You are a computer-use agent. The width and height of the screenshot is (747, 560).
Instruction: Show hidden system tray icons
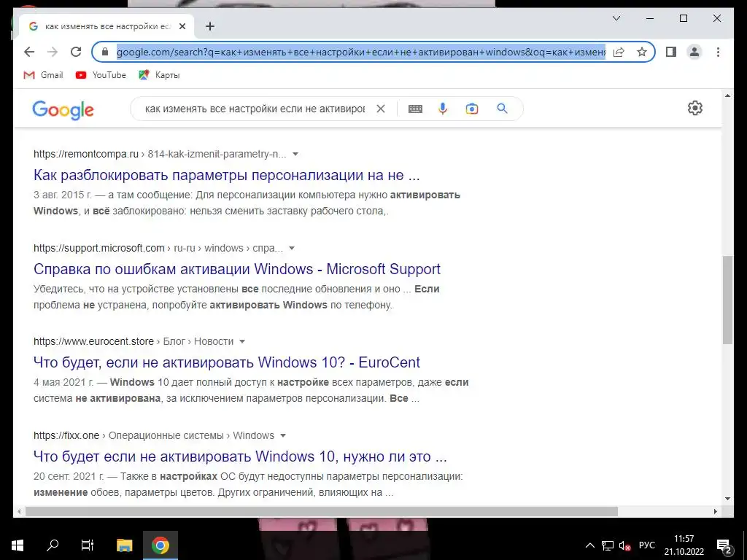pyautogui.click(x=589, y=545)
